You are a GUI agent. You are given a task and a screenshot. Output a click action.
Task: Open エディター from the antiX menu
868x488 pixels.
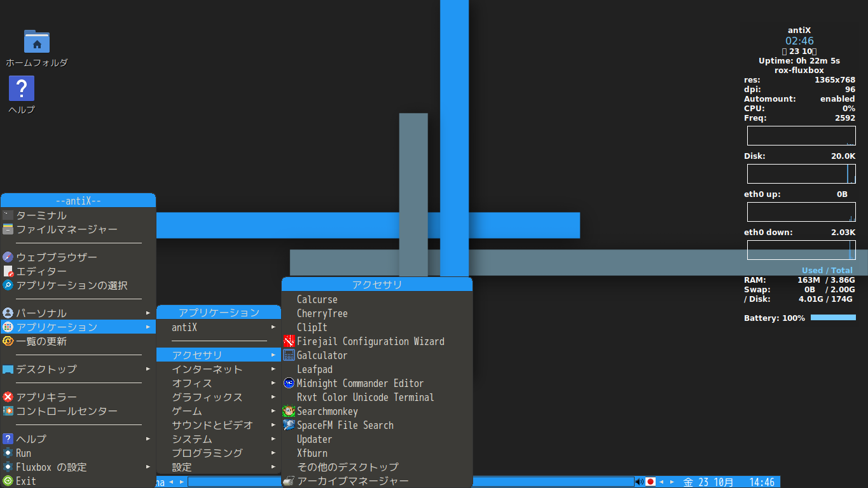78,271
